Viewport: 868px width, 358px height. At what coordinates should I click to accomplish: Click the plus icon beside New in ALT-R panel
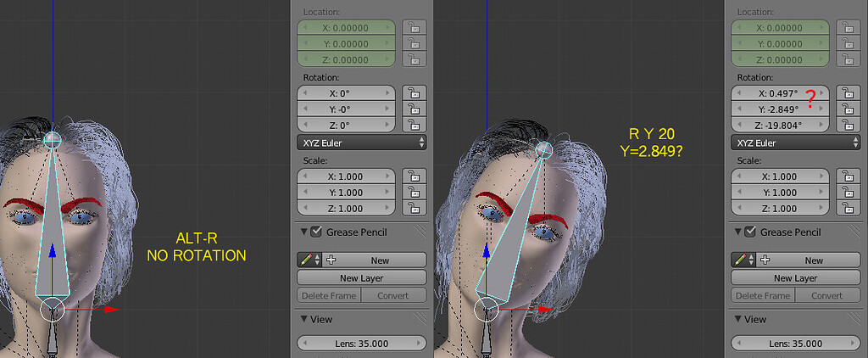[331, 260]
